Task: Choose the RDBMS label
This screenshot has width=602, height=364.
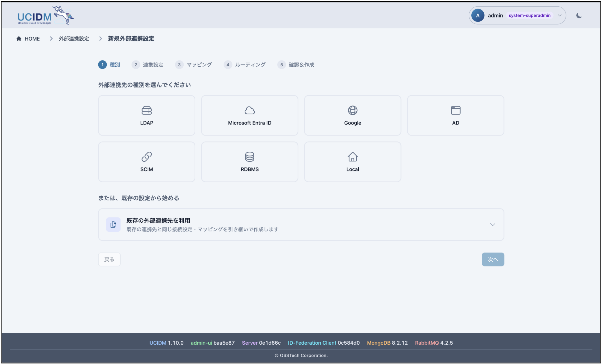Action: tap(250, 169)
